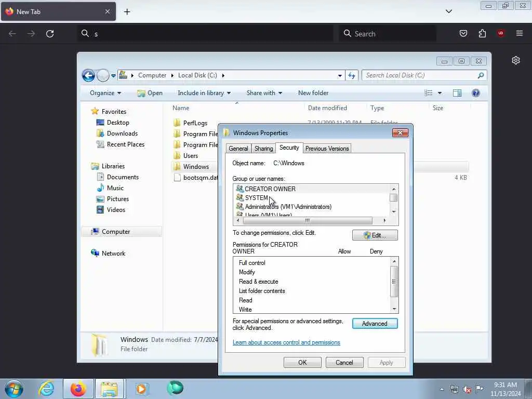
Task: Select CREATOR OWNER in group list
Action: point(270,189)
